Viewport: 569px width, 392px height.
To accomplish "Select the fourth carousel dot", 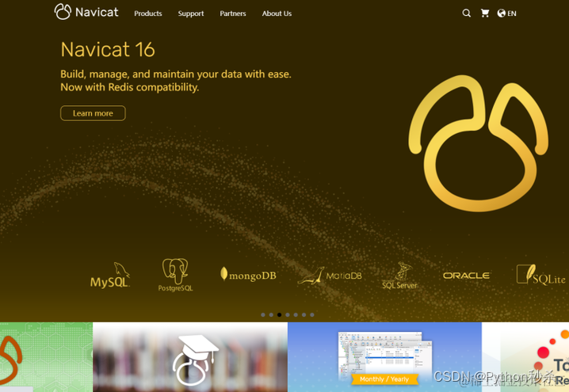I will 288,314.
